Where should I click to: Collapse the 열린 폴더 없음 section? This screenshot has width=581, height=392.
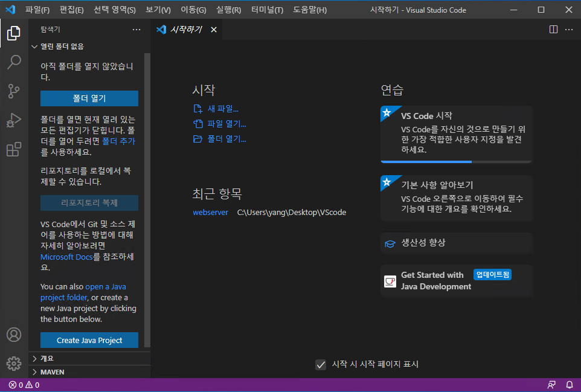(x=89, y=47)
